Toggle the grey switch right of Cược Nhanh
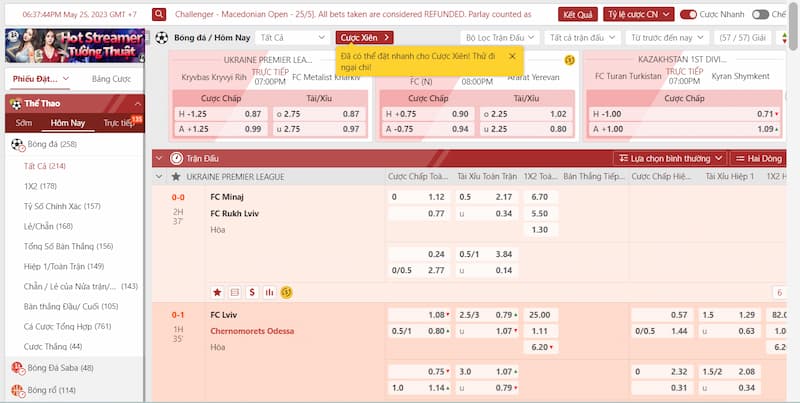 (761, 14)
